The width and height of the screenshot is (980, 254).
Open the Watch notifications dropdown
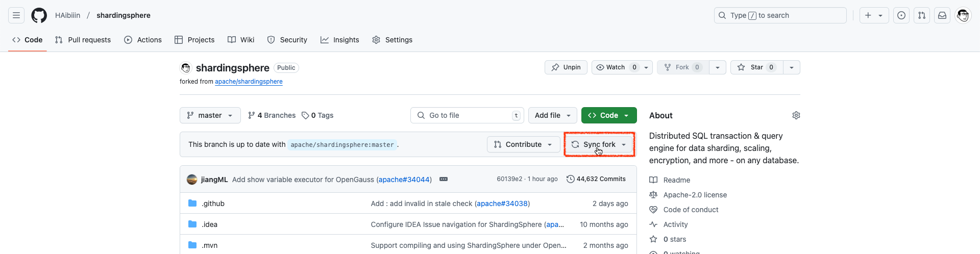622,67
